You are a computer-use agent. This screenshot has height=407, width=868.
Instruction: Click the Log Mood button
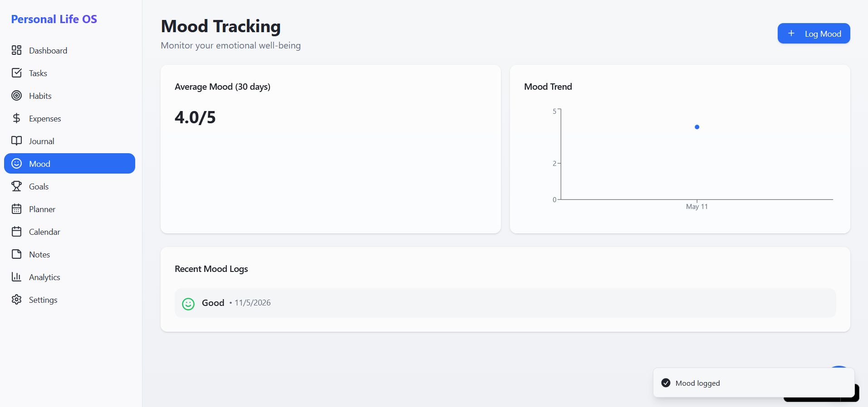tap(814, 34)
